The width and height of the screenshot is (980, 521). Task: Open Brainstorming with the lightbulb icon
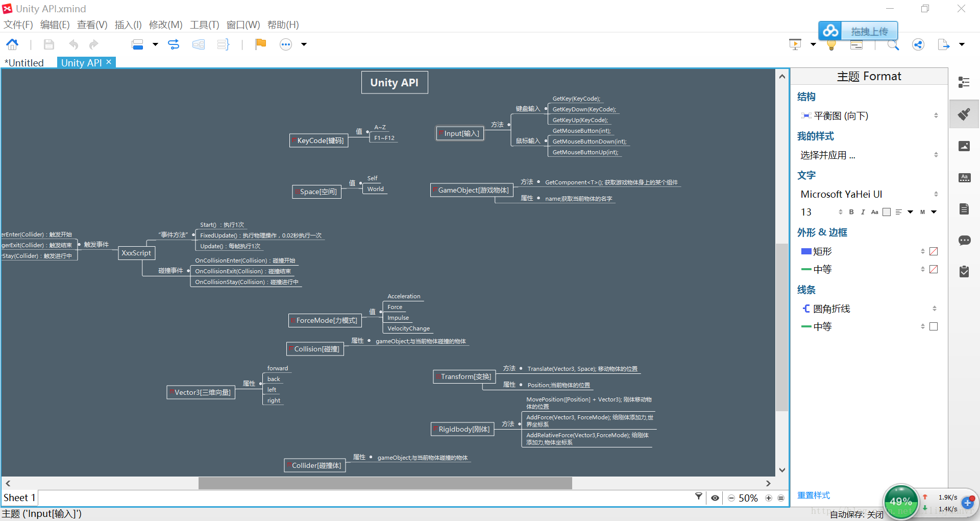click(x=831, y=44)
